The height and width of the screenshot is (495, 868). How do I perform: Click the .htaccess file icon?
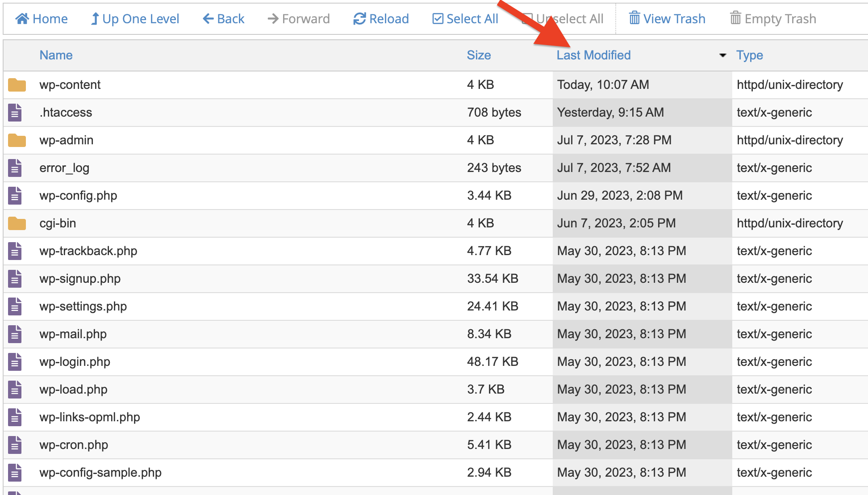(15, 113)
